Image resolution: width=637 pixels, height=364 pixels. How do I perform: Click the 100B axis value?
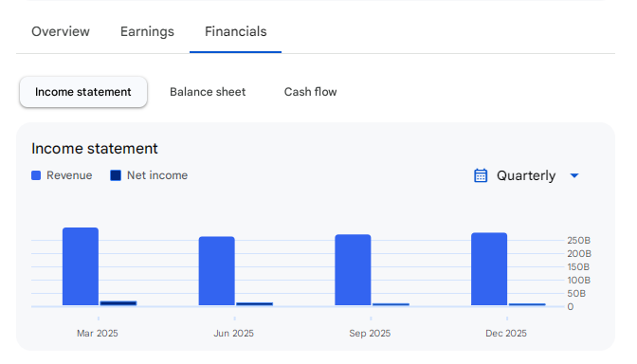pos(578,281)
